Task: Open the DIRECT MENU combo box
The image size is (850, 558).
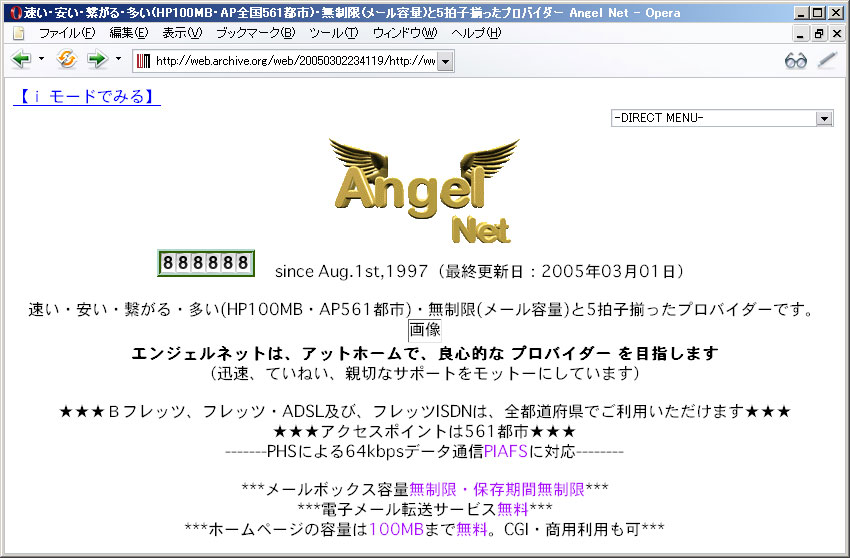Action: click(x=722, y=118)
